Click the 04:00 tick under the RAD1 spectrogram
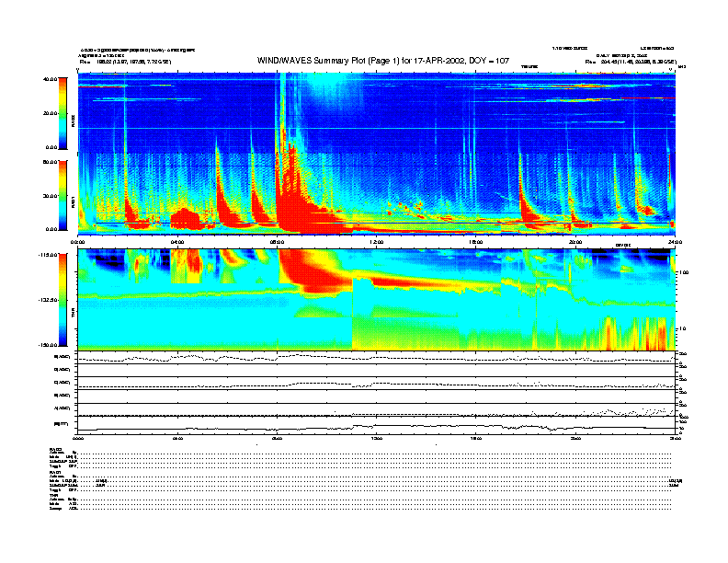 [x=177, y=242]
